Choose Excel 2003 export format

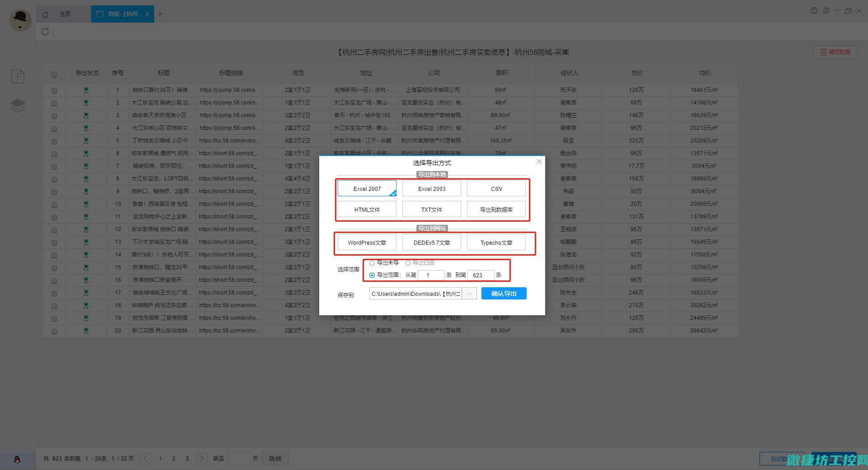(432, 189)
